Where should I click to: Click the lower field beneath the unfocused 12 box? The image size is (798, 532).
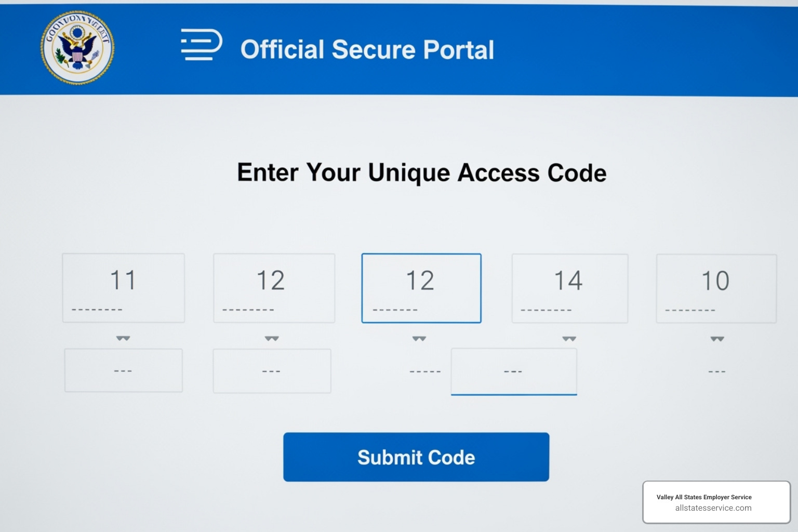coord(272,371)
